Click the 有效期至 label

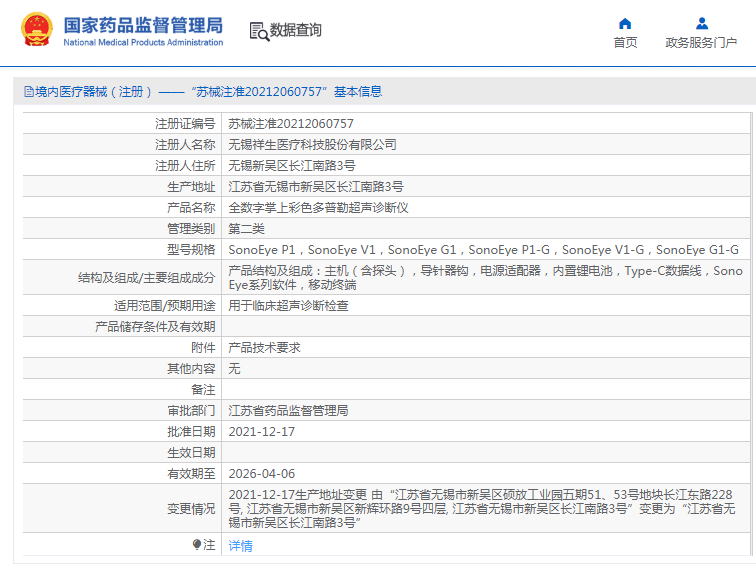tap(191, 474)
